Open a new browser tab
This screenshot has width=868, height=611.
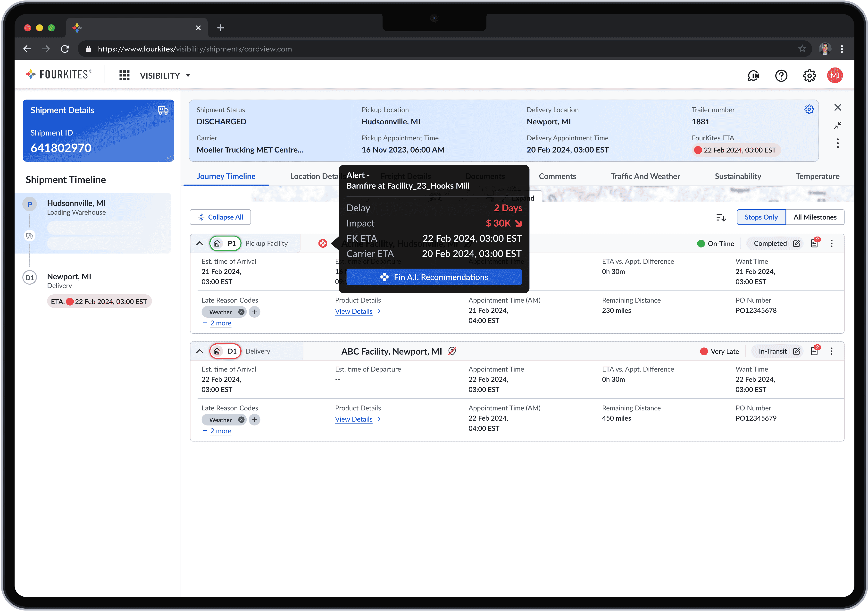click(221, 28)
